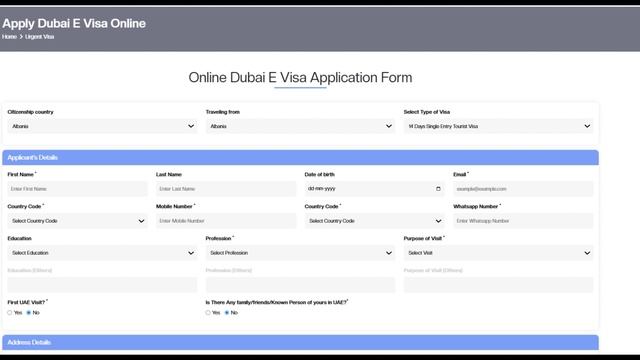640x360 pixels.
Task: Click the Whatsapp Number input field
Action: coord(523,221)
